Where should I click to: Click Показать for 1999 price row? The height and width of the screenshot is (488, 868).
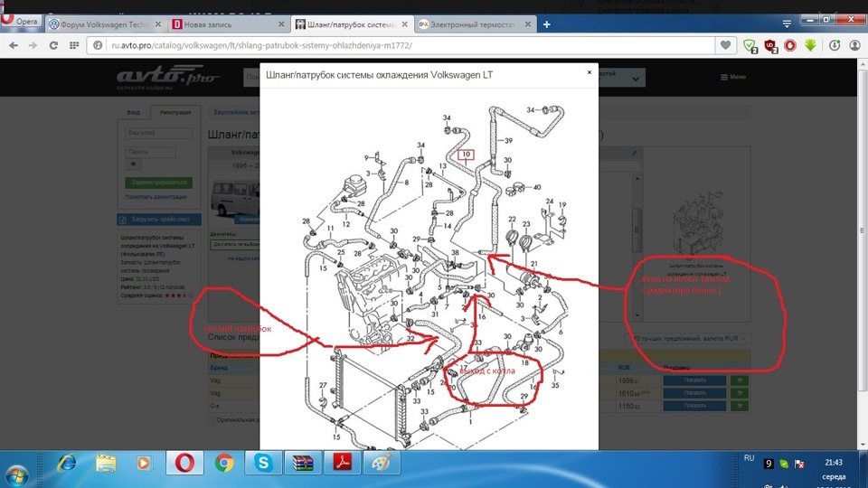click(694, 380)
